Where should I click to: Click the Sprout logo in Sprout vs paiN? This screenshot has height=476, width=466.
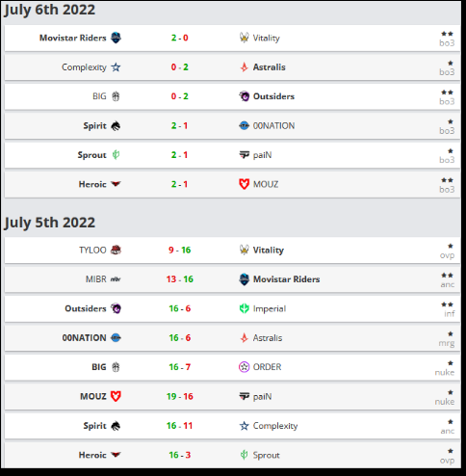click(x=116, y=155)
